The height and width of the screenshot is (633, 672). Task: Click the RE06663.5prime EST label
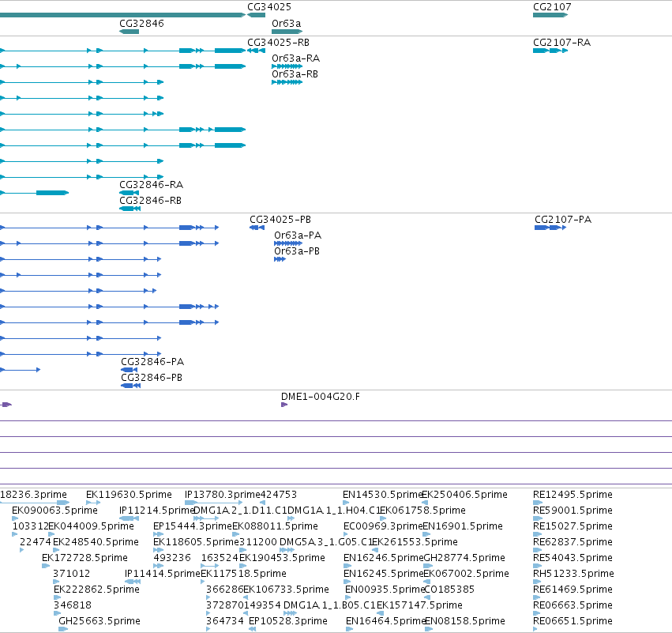point(573,606)
